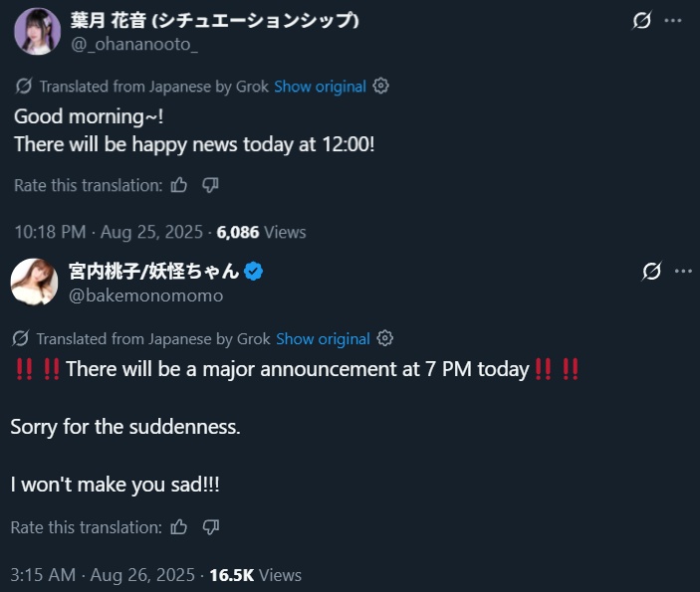Show original Japanese text of the second post
This screenshot has width=700, height=592.
[323, 339]
